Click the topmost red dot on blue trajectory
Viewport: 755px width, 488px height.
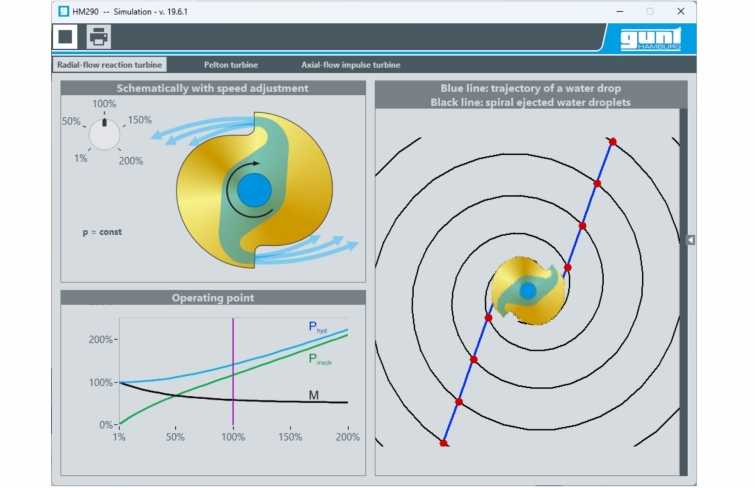tap(612, 141)
